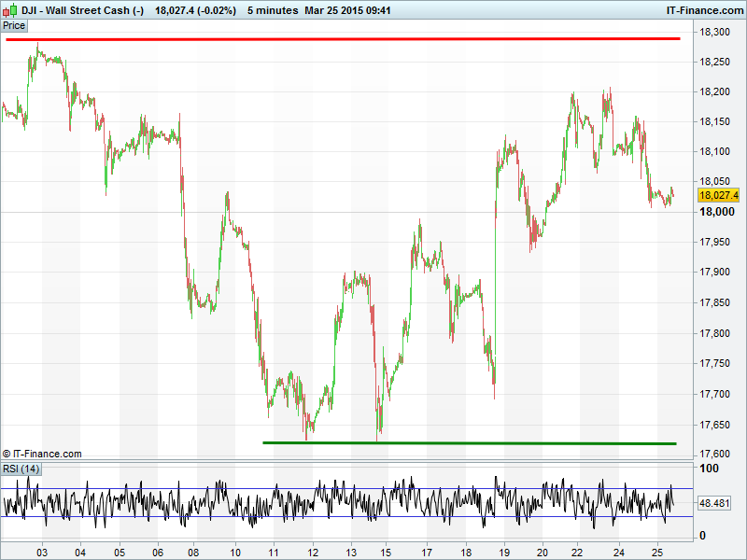The height and width of the screenshot is (560, 747).
Task: Click the © IT-Finance.com copyright watermark
Action: tap(42, 454)
